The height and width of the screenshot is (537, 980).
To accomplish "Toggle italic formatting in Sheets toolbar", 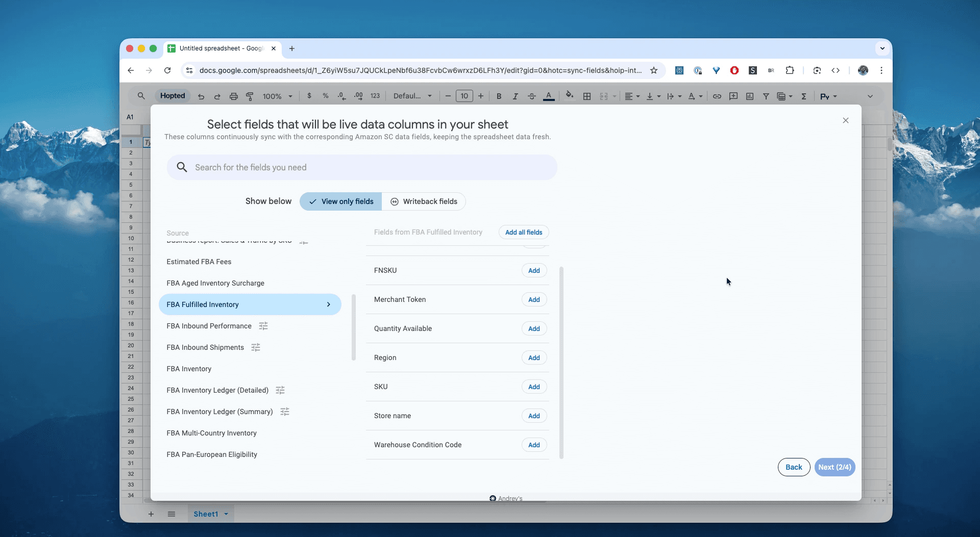I will coord(516,96).
